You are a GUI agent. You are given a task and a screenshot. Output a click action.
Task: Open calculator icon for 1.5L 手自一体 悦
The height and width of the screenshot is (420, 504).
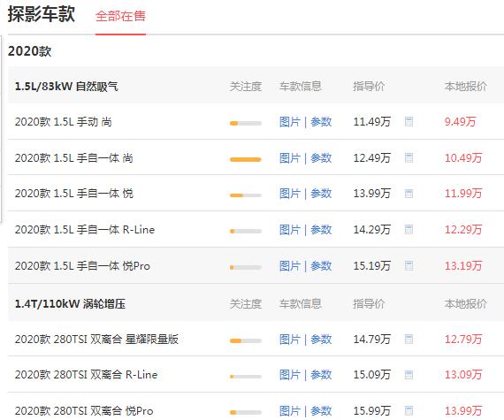(409, 194)
